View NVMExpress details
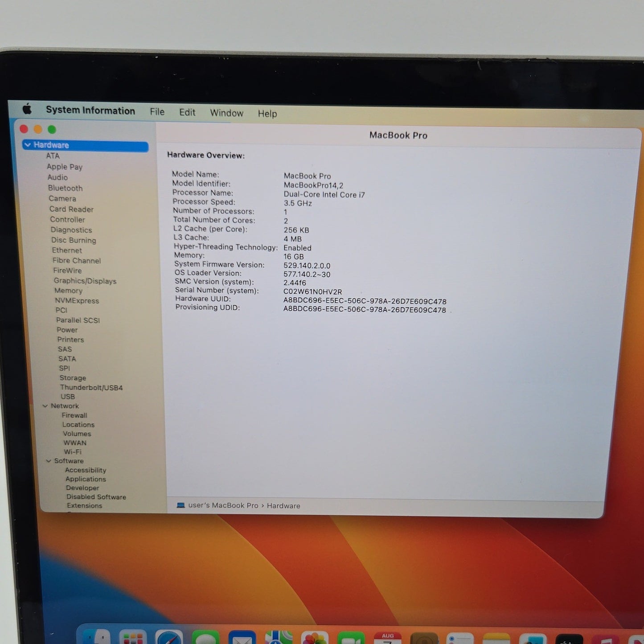Screen dimensions: 644x644 coord(77,301)
